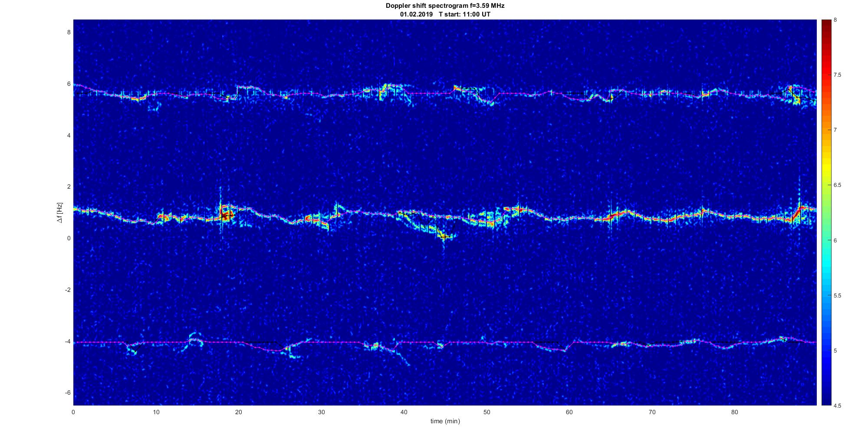Click x-axis tick label 10
This screenshot has width=868, height=435.
pyautogui.click(x=156, y=412)
